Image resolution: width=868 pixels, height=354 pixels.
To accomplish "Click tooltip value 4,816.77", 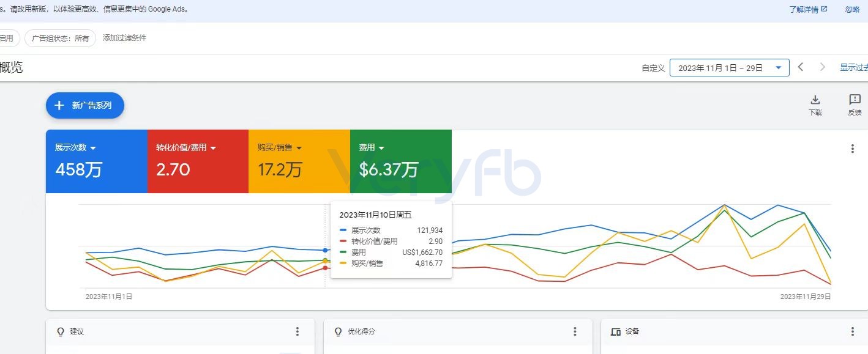I will [x=428, y=264].
